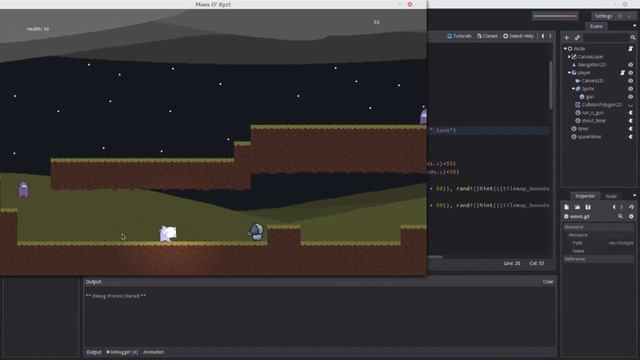Click the Path property value in Inspector

coord(620,243)
